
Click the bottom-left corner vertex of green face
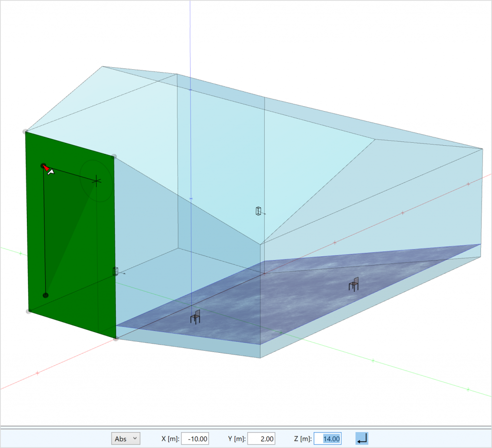pyautogui.click(x=28, y=311)
